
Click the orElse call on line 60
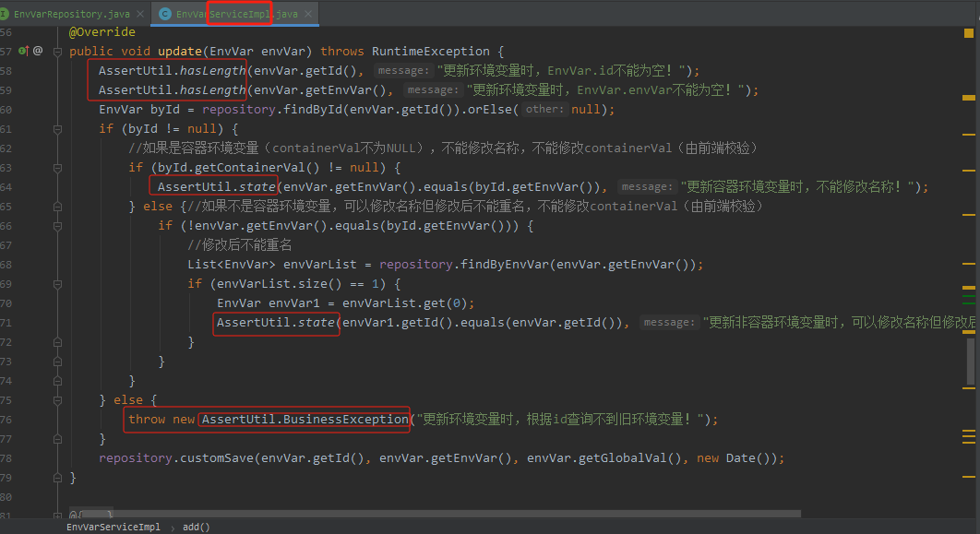490,110
